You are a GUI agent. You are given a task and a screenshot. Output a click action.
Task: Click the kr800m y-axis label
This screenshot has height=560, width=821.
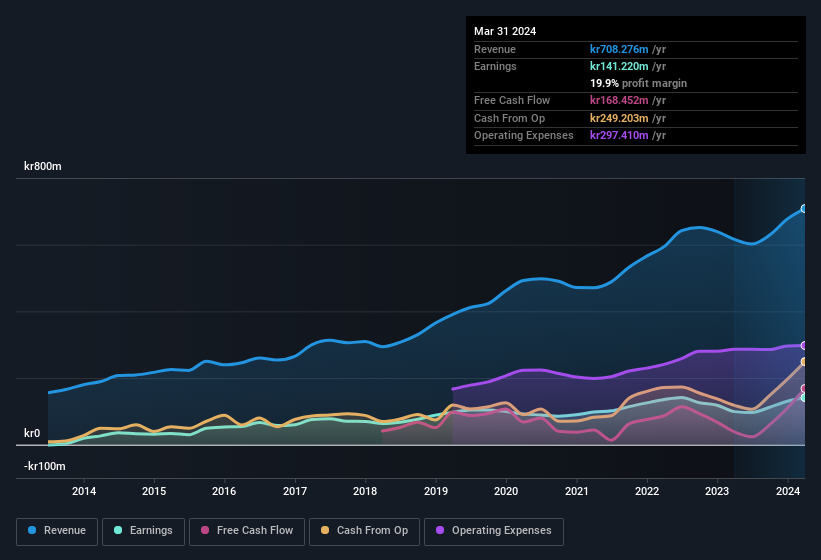(x=42, y=166)
